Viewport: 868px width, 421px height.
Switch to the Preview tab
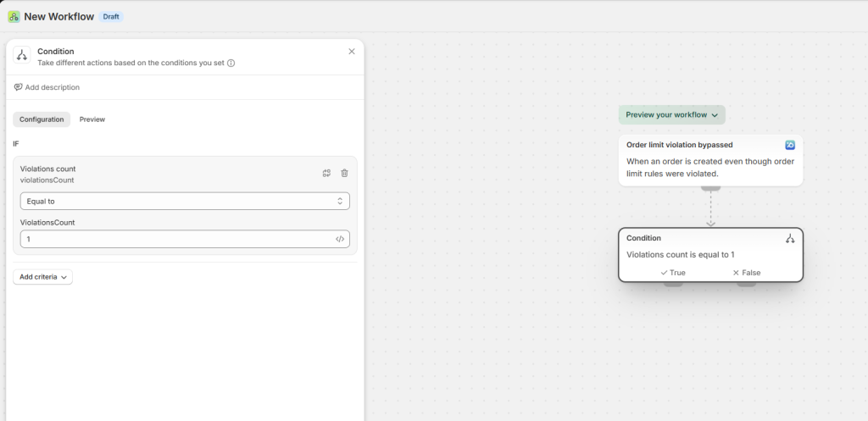coord(92,119)
